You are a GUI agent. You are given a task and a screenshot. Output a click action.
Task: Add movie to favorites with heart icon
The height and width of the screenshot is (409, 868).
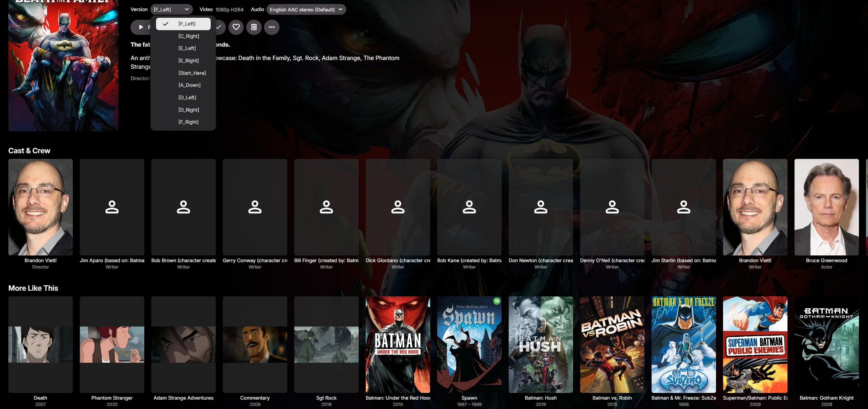(236, 27)
